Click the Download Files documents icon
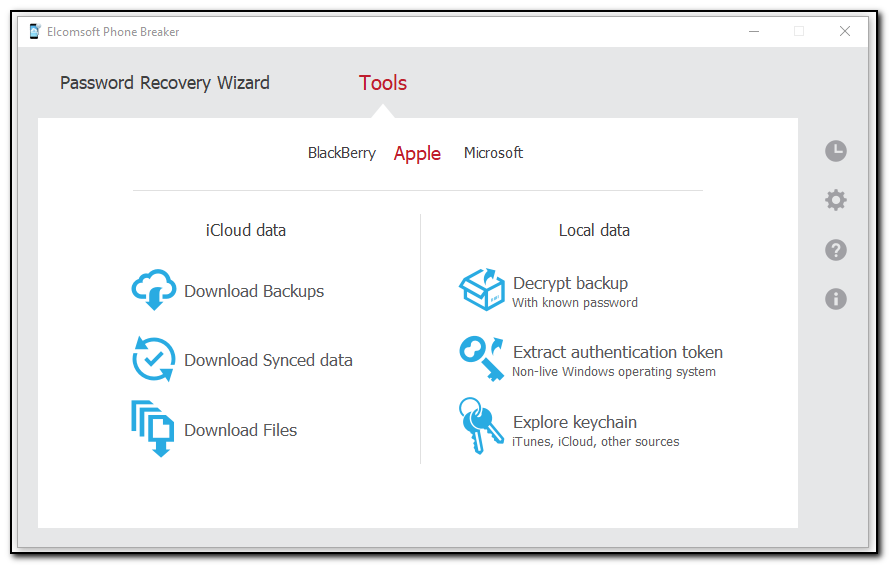This screenshot has width=889, height=565. coord(153,429)
